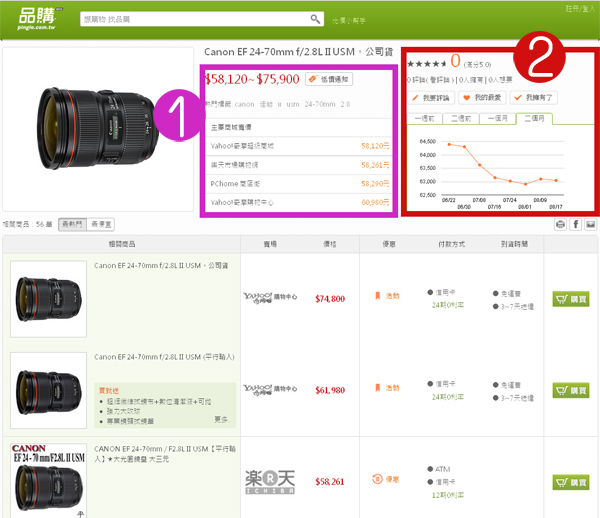Select the two months price history tab

coord(534,119)
